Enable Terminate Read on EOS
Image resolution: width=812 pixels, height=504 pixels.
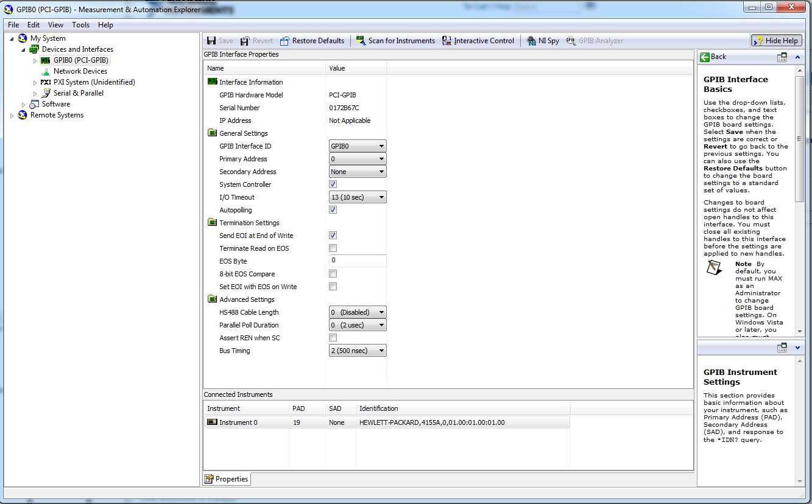click(x=333, y=248)
